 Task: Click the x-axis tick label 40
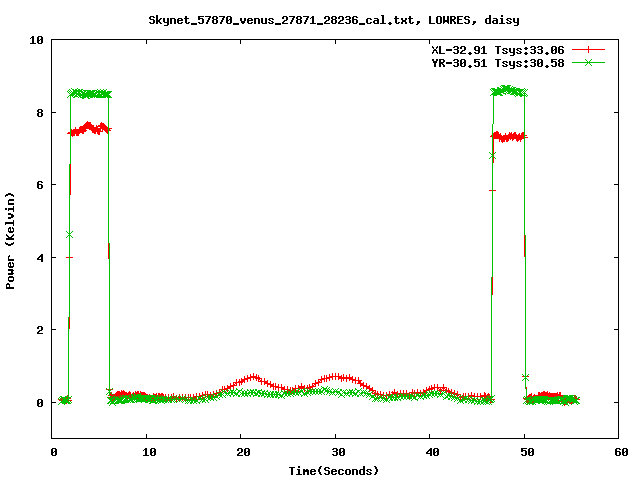click(x=432, y=452)
